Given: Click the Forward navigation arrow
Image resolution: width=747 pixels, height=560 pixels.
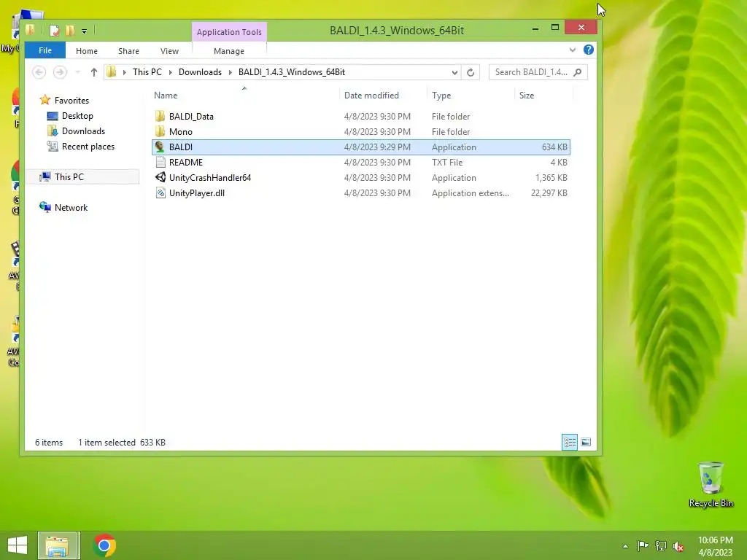Looking at the screenshot, I should point(60,72).
